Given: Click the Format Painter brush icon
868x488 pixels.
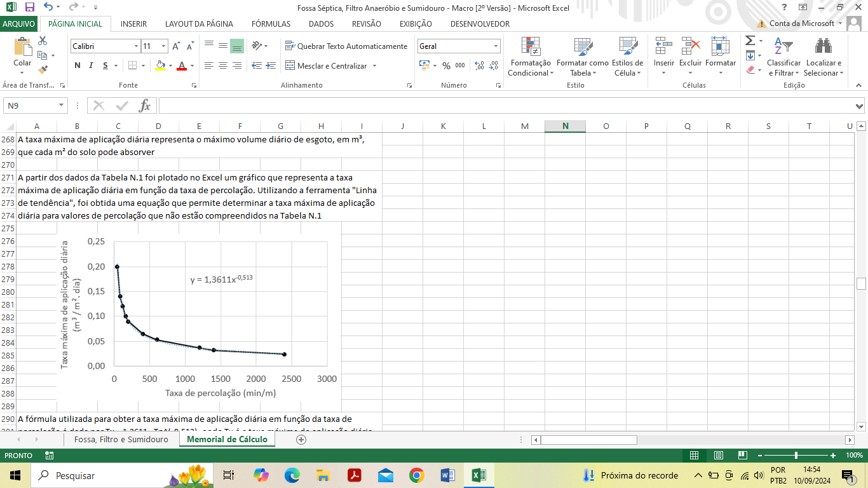Looking at the screenshot, I should [x=43, y=70].
